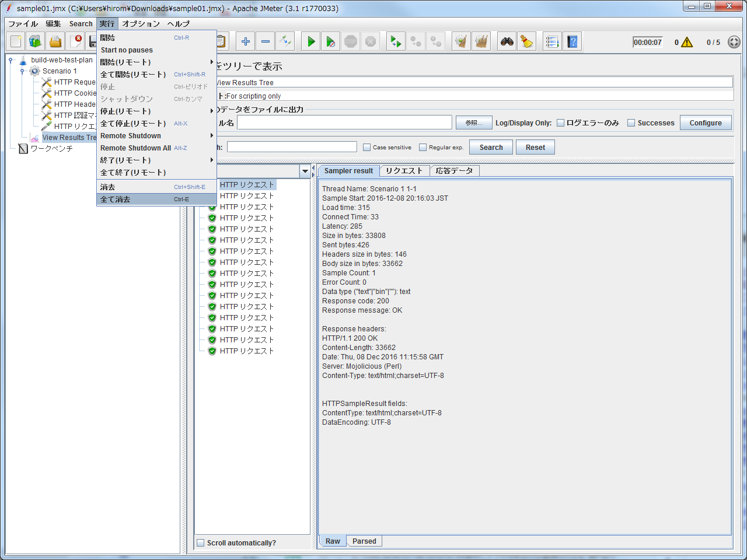Click the Start no pauses toolbar icon

point(331,41)
